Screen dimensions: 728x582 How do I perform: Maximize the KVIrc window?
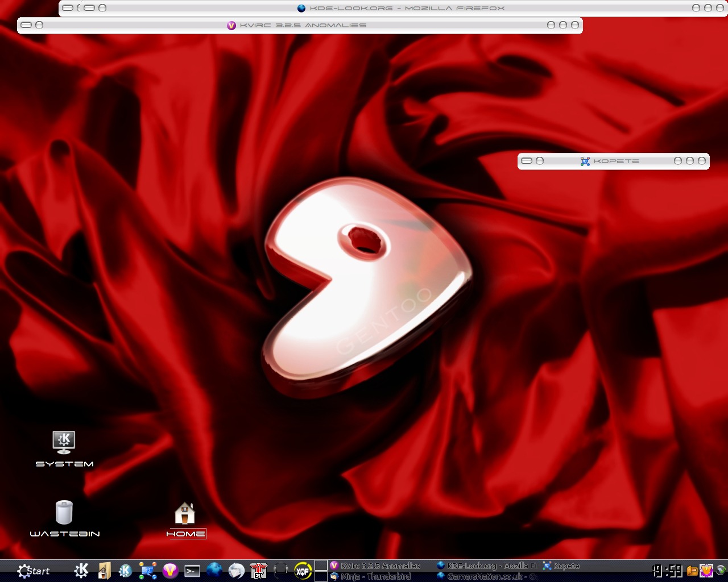pyautogui.click(x=563, y=25)
